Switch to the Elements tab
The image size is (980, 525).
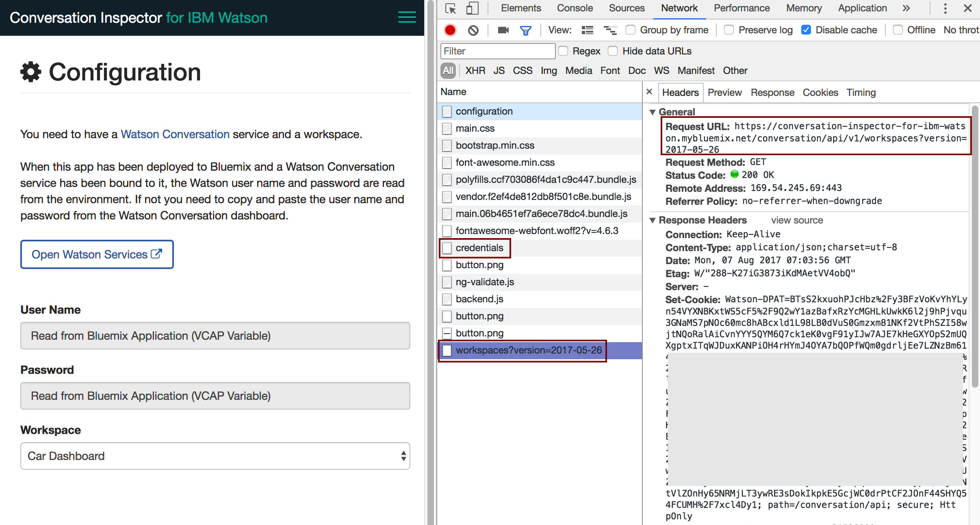coord(521,8)
